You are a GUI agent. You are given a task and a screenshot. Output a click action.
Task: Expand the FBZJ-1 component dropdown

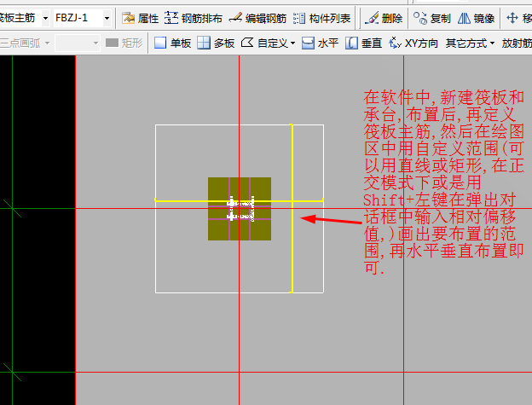click(x=107, y=18)
